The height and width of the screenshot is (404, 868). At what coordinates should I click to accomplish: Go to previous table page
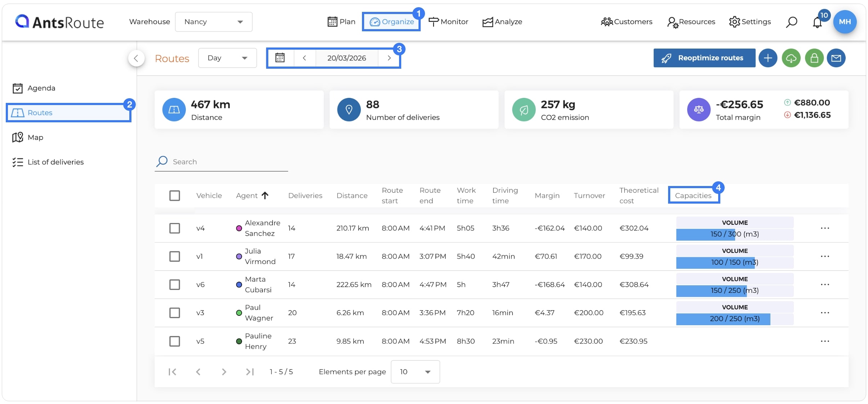198,372
